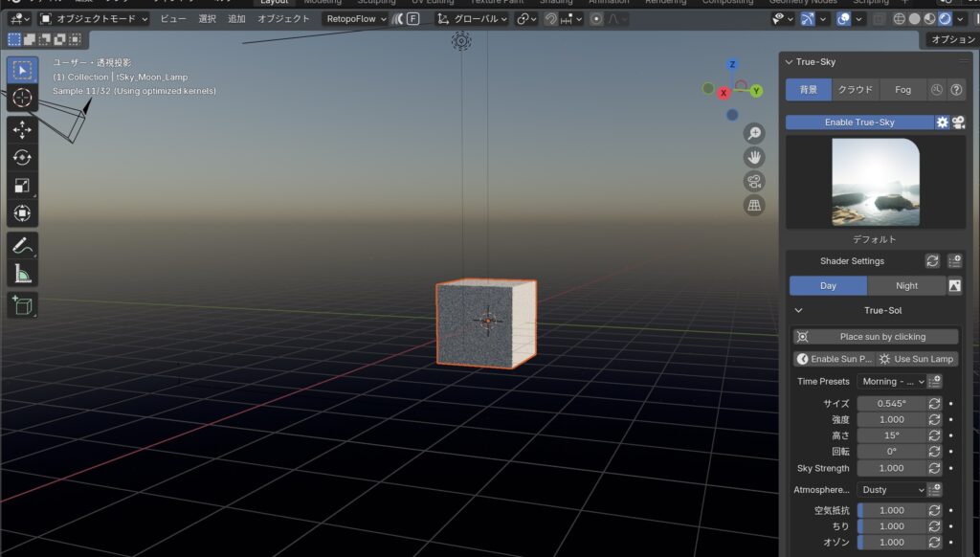Viewport: 980px width, 557px height.
Task: Select the Transform tool
Action: [x=23, y=213]
